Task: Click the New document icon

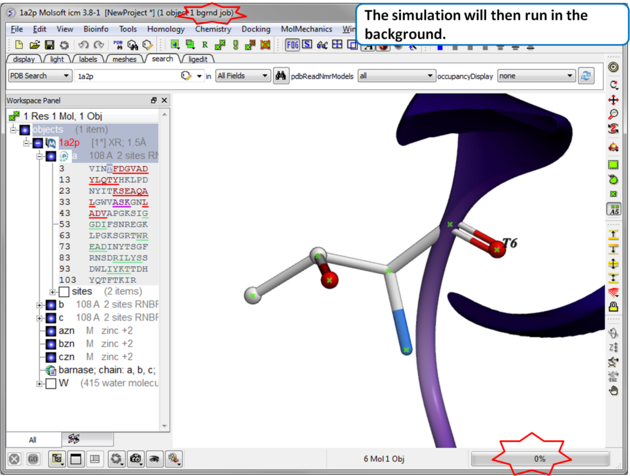Action: pos(20,45)
